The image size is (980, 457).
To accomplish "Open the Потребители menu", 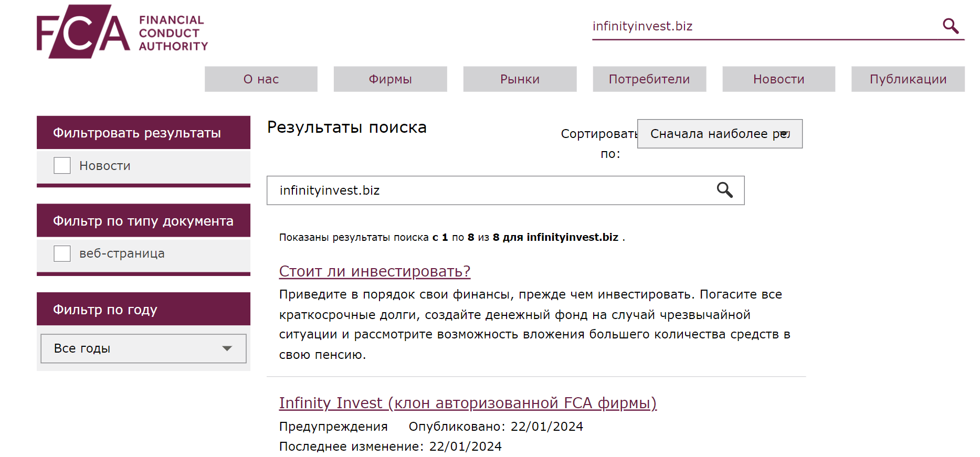I will pos(649,79).
